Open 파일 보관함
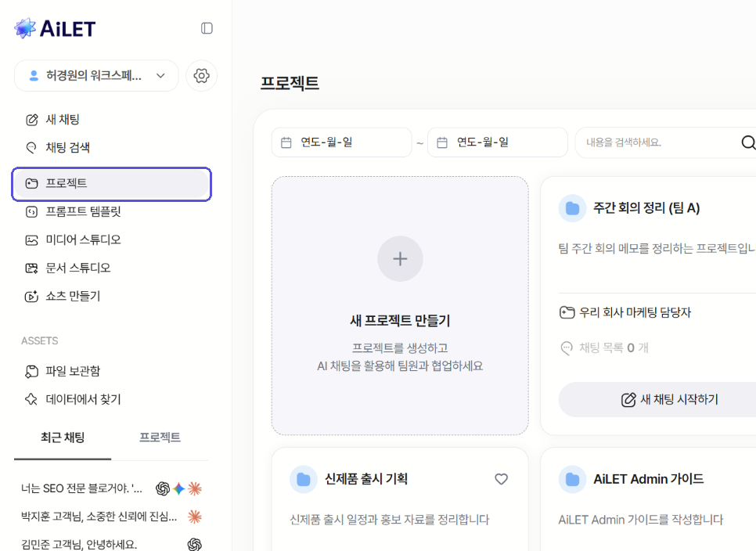Viewport: 756px width, 551px height. tap(63, 371)
